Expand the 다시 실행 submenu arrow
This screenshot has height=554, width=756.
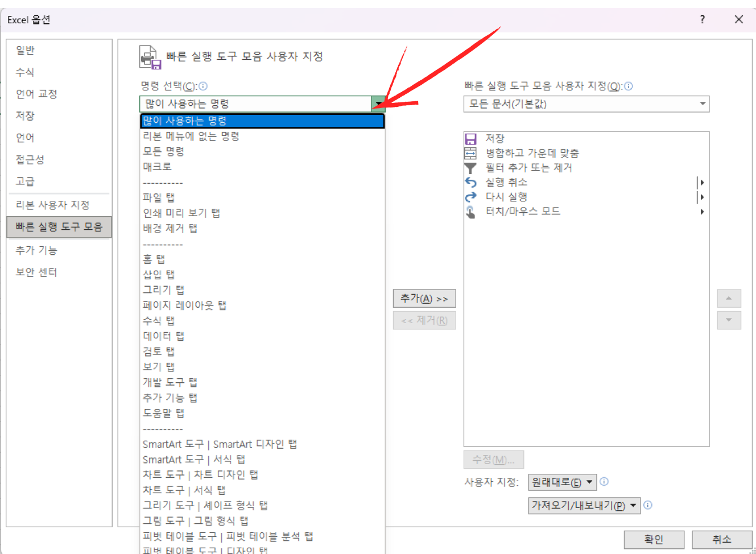pyautogui.click(x=702, y=197)
